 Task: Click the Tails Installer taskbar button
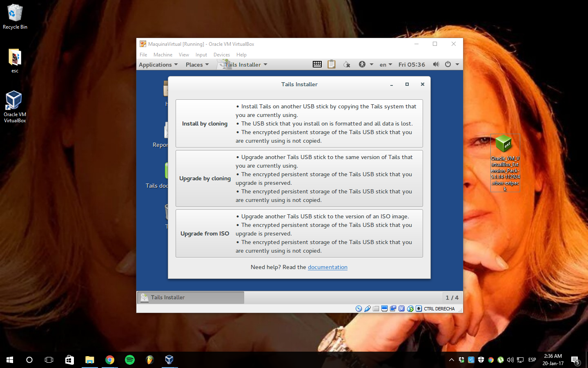(191, 298)
